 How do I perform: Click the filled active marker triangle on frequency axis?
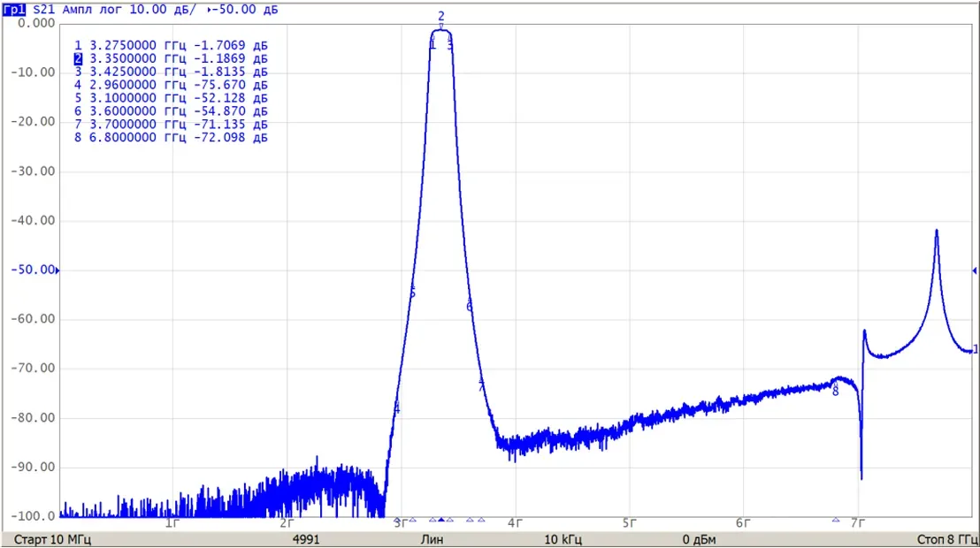[441, 520]
